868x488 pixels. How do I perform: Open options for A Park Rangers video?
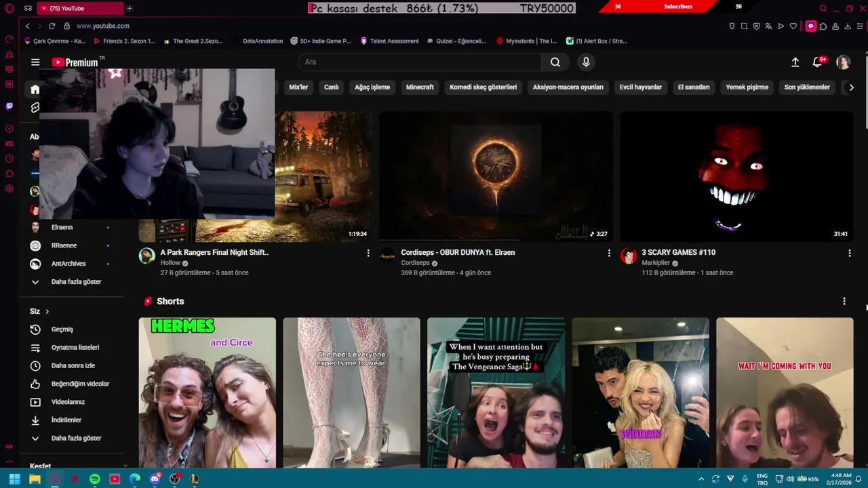coord(368,253)
